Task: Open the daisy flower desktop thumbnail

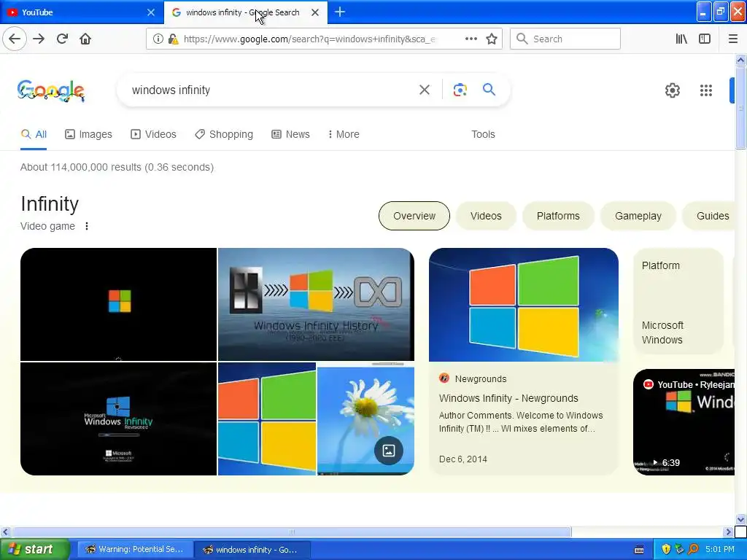Action: coord(365,419)
